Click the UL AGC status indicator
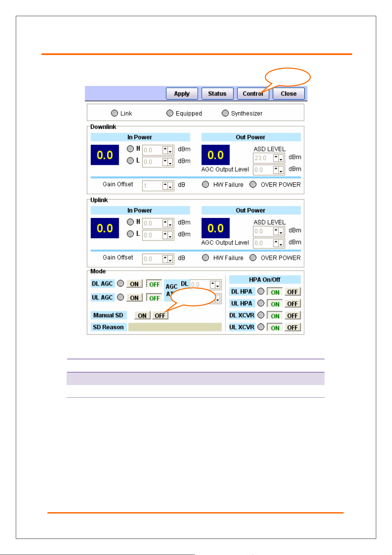Screen dimensions: 392x555 click(120, 297)
